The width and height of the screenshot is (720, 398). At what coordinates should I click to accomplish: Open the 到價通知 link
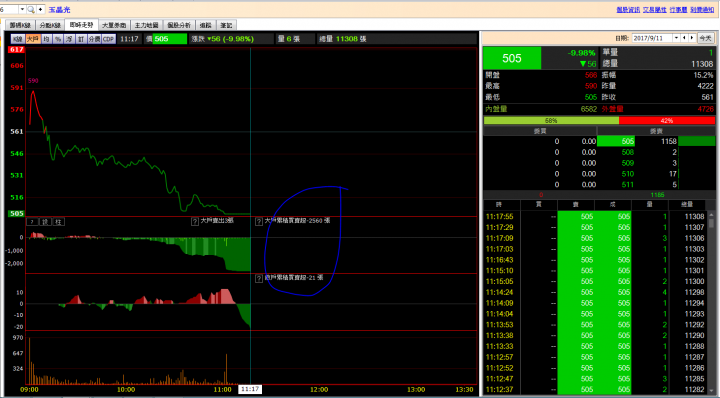point(702,10)
